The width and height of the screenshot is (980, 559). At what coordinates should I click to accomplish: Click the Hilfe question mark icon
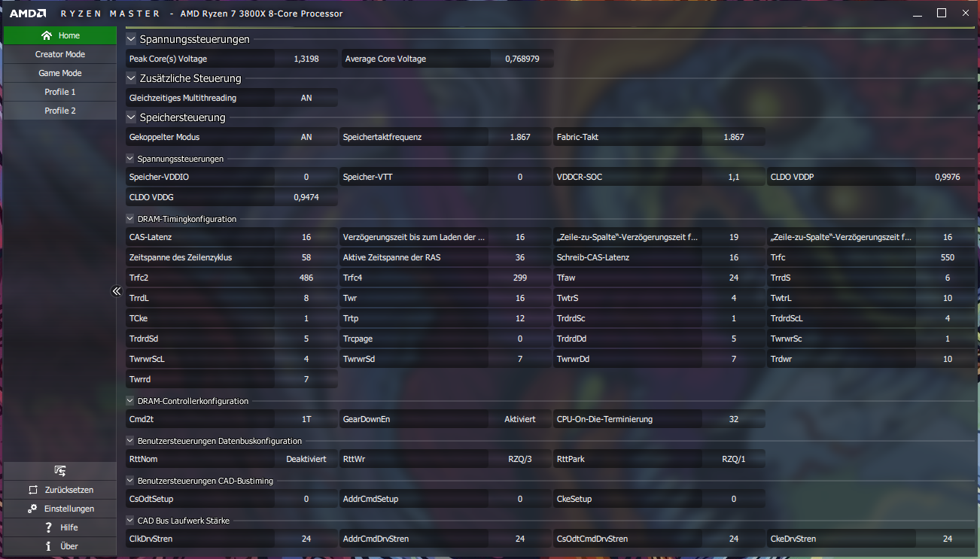[x=48, y=527]
